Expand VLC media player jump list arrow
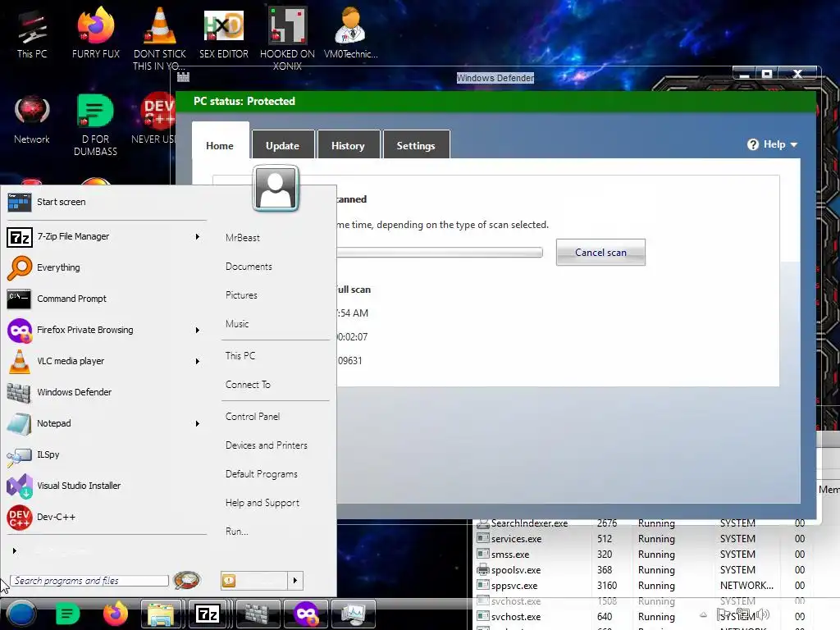Viewport: 840px width, 630px height. point(197,361)
